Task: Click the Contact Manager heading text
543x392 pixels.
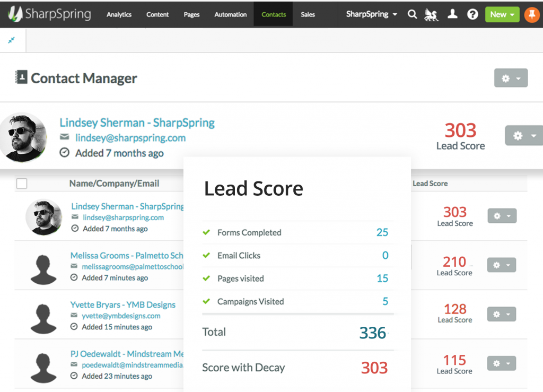Action: pos(84,79)
